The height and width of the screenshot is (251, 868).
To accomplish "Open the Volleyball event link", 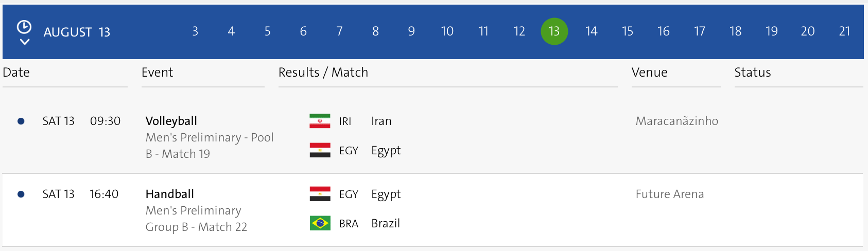I will click(171, 121).
